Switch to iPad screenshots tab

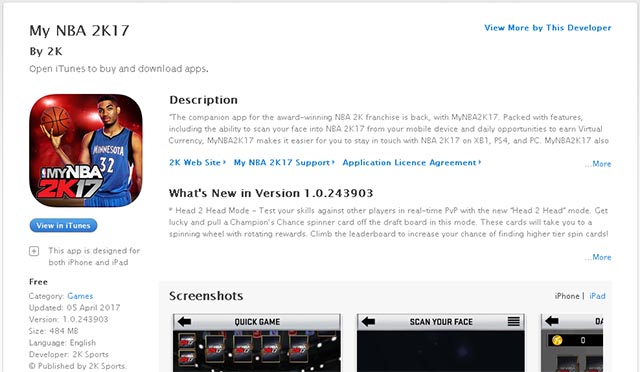pyautogui.click(x=597, y=296)
